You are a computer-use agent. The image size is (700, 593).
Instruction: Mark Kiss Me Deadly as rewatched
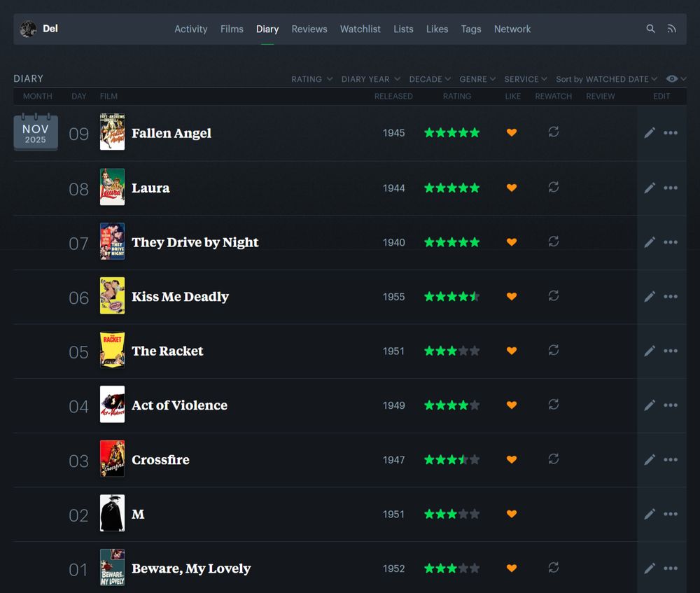pyautogui.click(x=554, y=296)
